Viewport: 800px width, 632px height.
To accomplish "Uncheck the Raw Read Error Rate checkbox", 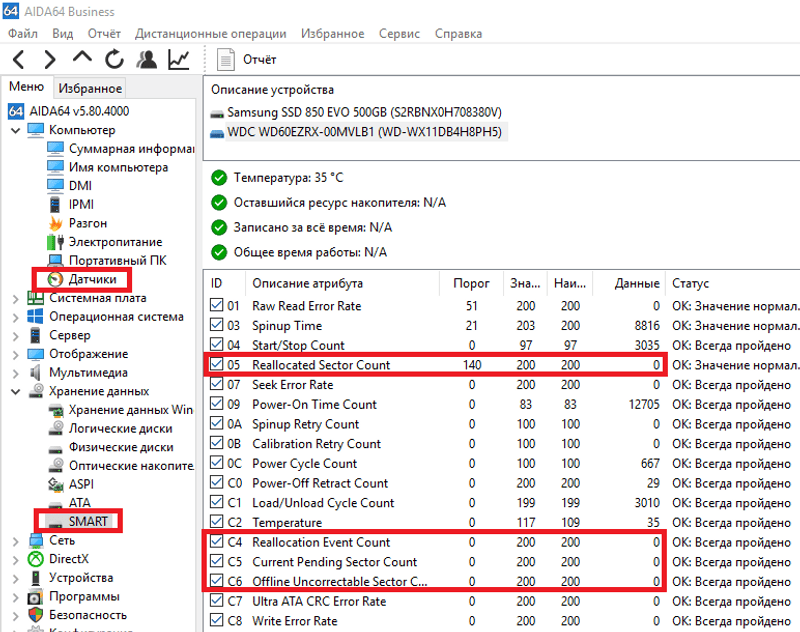I will pyautogui.click(x=217, y=306).
